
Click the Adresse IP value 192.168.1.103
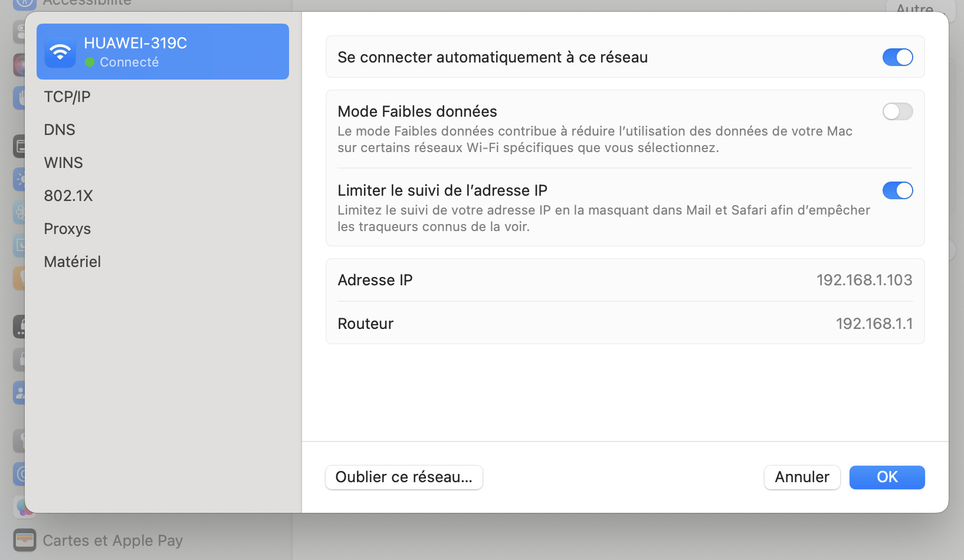click(864, 280)
